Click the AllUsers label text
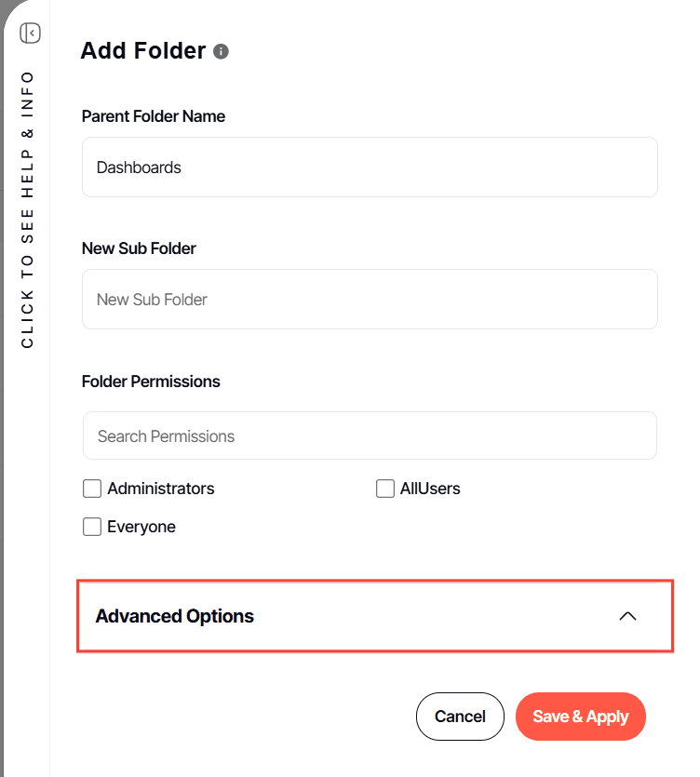Screen dimensions: 700x777 pos(430,489)
